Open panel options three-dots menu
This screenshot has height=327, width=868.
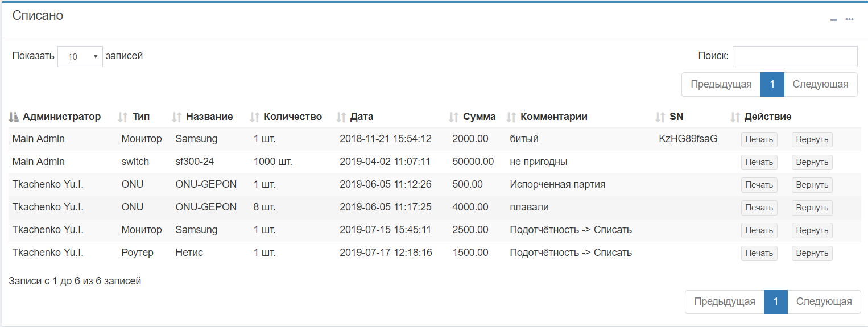tap(849, 19)
